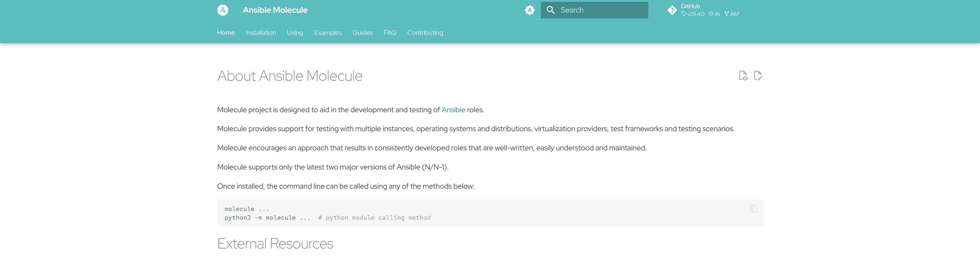The height and width of the screenshot is (261, 980).
Task: Go to the Home tab
Action: tap(226, 33)
